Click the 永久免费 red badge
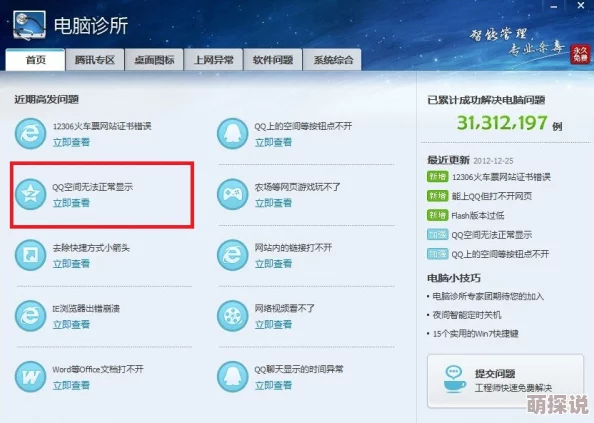Screen dimensions: 594x423 (x=580, y=54)
